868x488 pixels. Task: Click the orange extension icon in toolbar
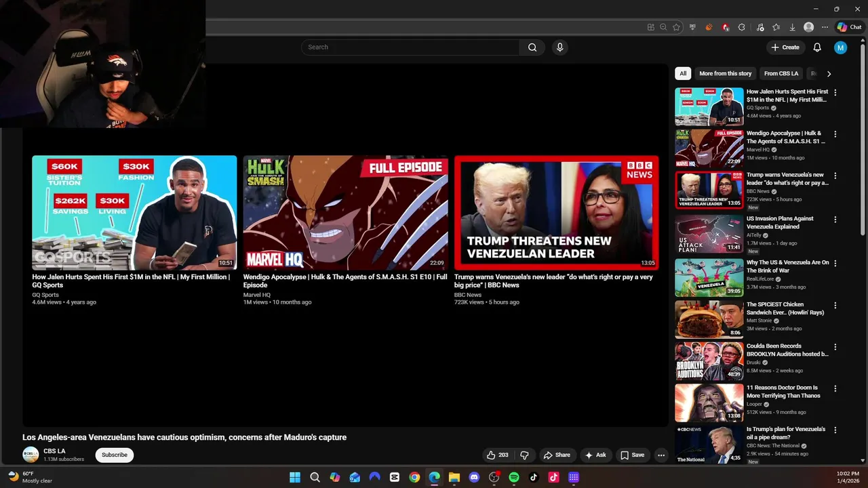(709, 27)
